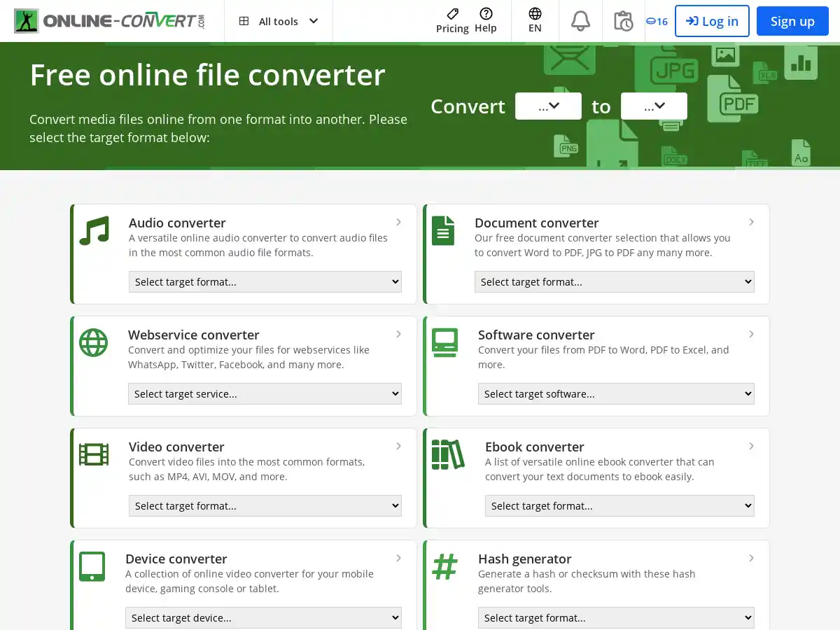This screenshot has width=840, height=630.
Task: Click the Webservice converter globe icon
Action: tap(93, 342)
